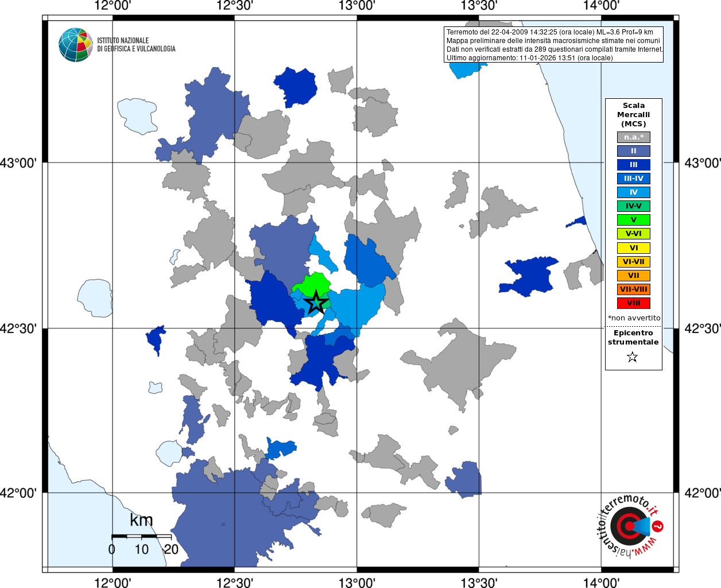
Task: Click the black epicenter star on map
Action: pos(316,302)
